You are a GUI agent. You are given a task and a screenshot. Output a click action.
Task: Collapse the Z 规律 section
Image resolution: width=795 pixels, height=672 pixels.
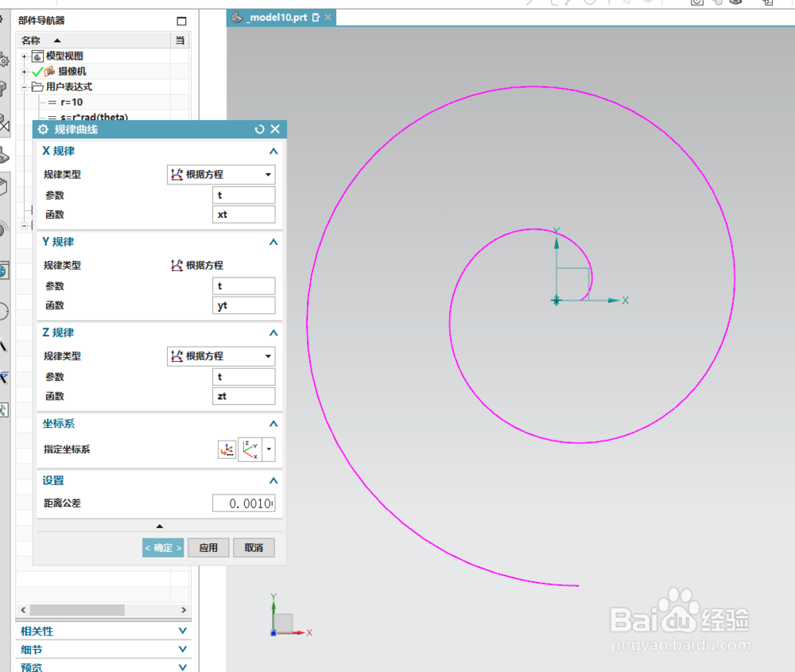pos(273,332)
